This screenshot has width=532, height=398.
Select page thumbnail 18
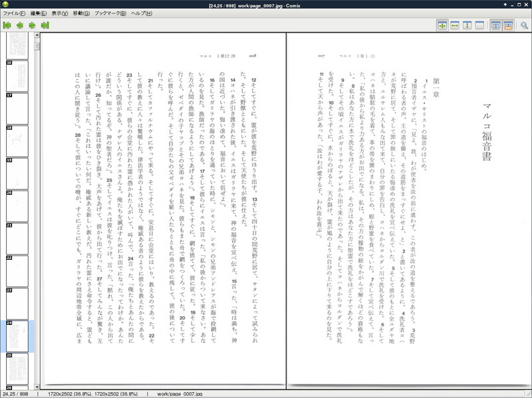(x=17, y=142)
